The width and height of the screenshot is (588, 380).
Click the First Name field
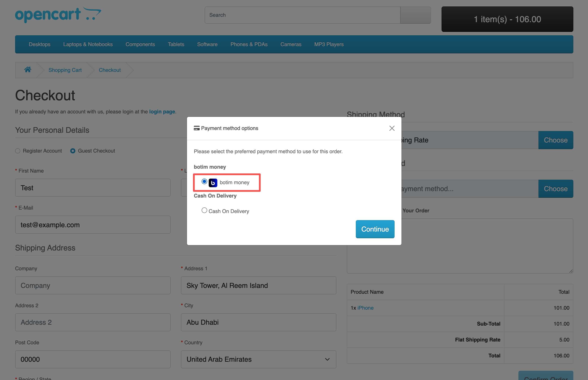click(x=93, y=188)
